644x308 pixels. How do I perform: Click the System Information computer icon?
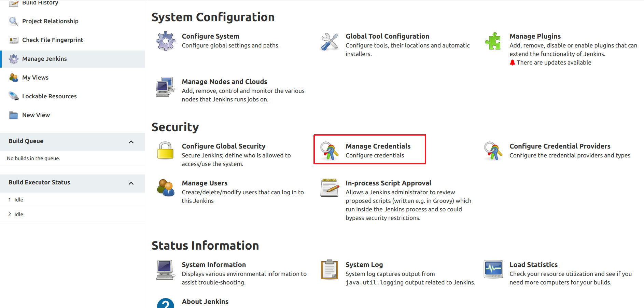pyautogui.click(x=166, y=269)
